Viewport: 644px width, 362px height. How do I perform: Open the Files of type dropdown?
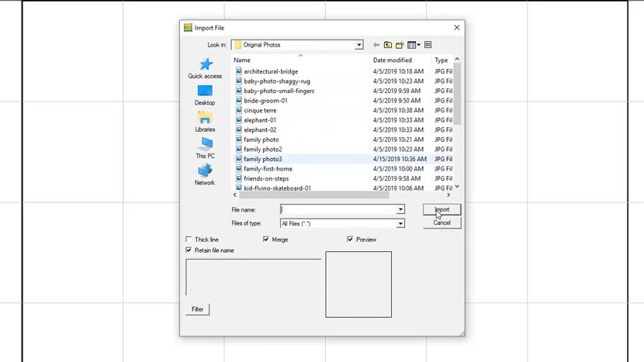(x=400, y=223)
